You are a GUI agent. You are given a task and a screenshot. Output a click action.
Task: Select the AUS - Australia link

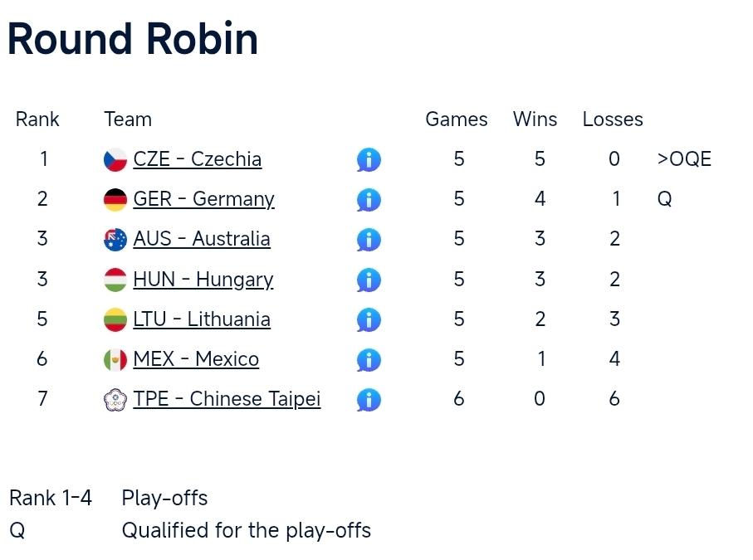coord(202,239)
